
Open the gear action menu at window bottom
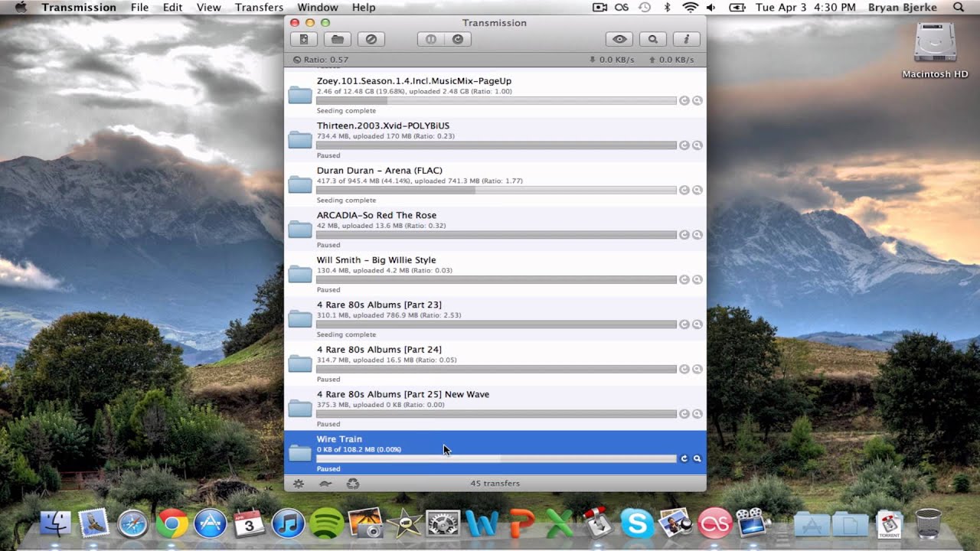coord(299,484)
